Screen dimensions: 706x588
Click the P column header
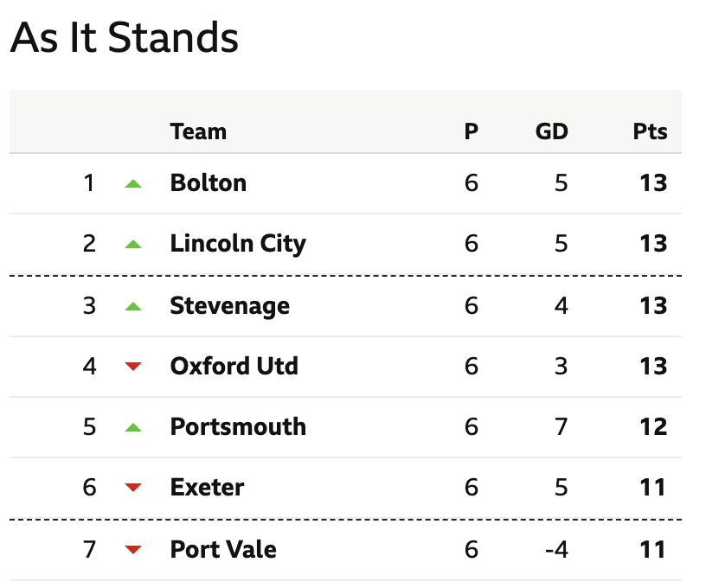click(472, 131)
